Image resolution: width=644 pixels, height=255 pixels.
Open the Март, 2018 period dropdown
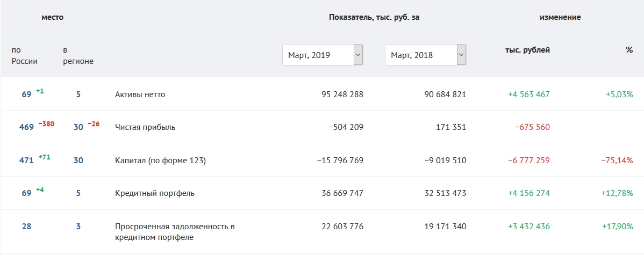click(426, 55)
